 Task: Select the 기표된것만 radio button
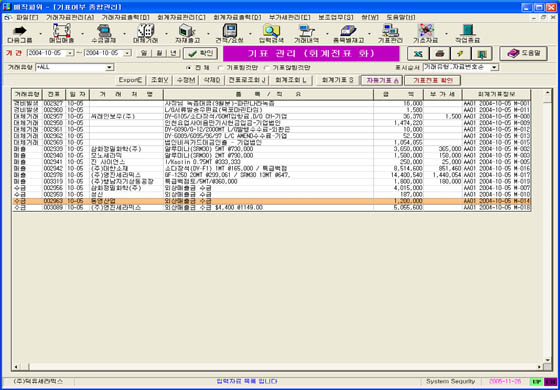220,68
